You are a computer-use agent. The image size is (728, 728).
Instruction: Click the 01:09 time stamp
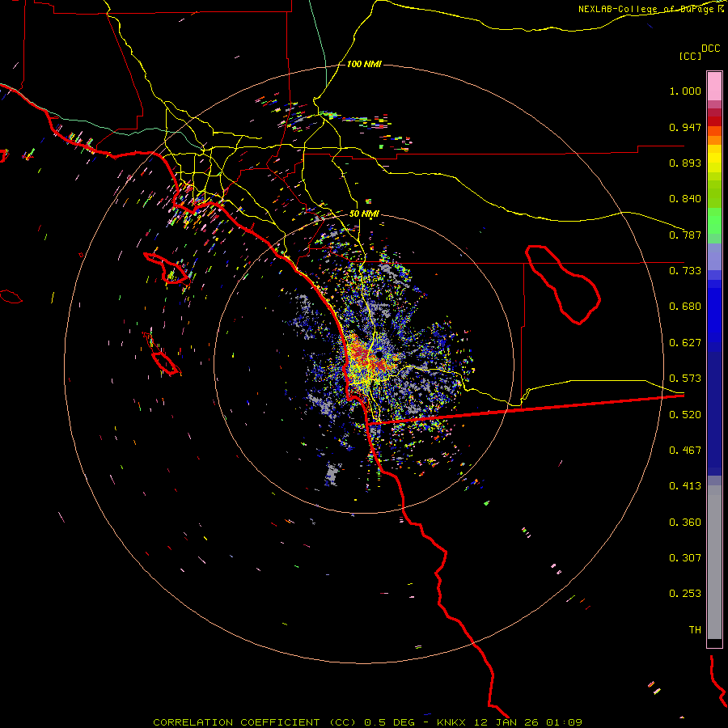tap(565, 722)
